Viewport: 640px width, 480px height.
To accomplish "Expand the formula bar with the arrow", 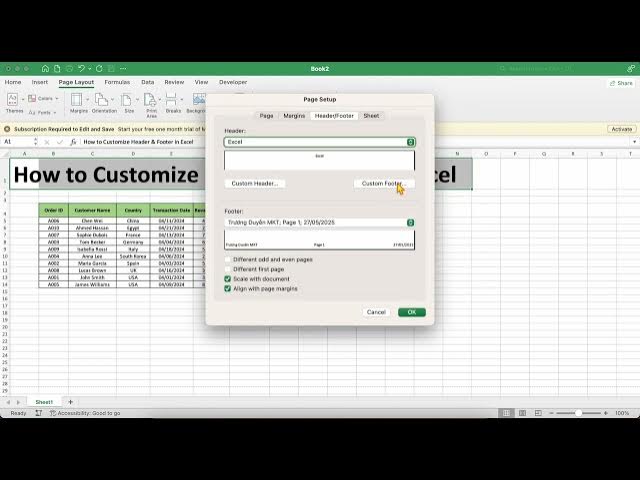I will (634, 142).
